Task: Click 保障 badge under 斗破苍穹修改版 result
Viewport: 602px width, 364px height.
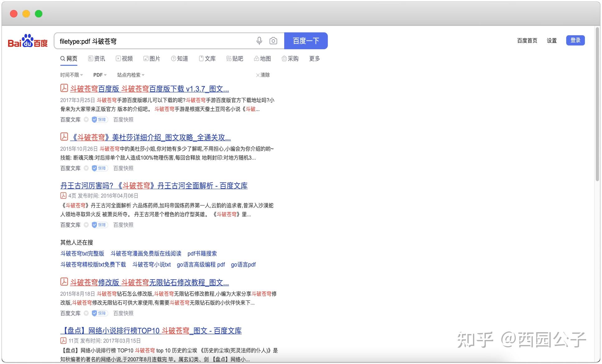Action: 100,313
